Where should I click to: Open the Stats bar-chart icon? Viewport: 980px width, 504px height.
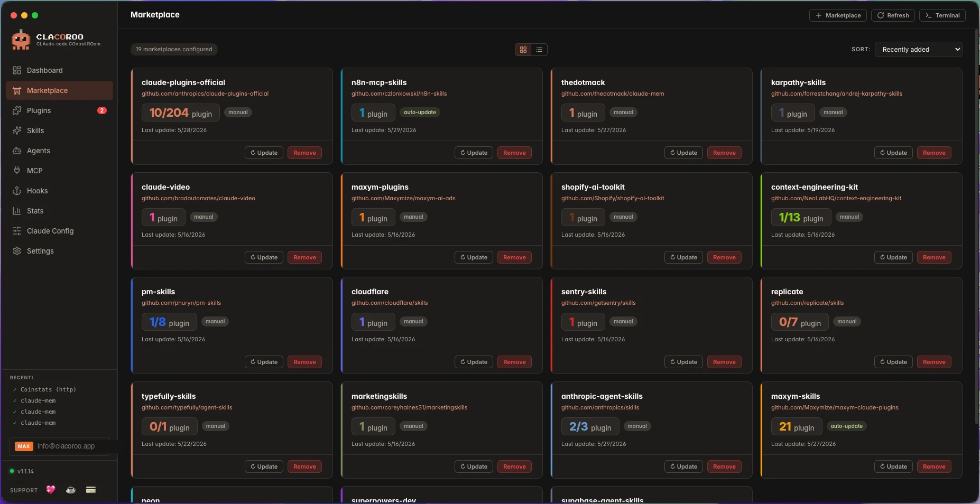(17, 211)
